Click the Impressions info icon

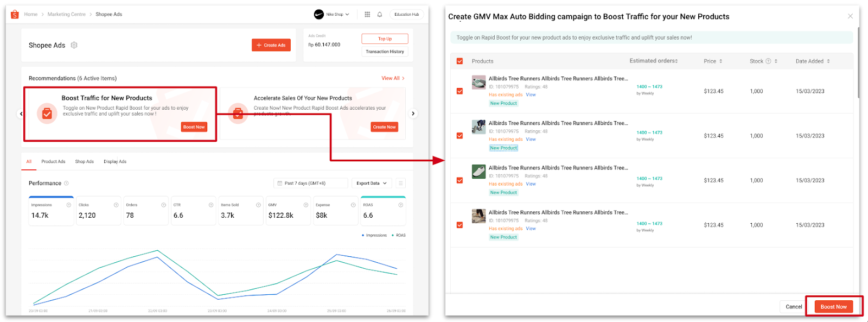[68, 205]
